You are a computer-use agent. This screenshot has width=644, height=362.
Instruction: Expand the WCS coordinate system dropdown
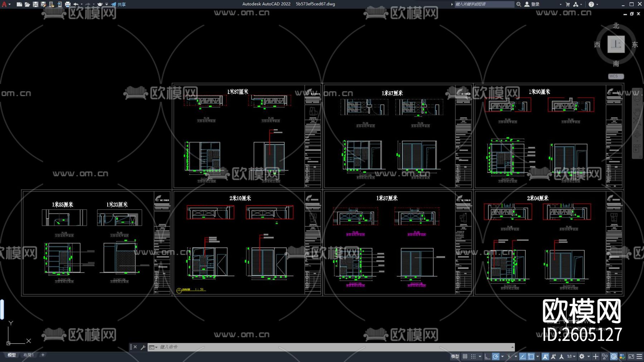616,76
